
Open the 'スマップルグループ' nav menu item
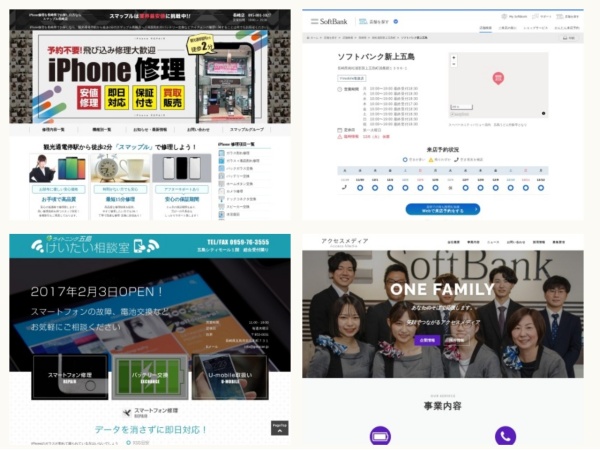[x=247, y=130]
